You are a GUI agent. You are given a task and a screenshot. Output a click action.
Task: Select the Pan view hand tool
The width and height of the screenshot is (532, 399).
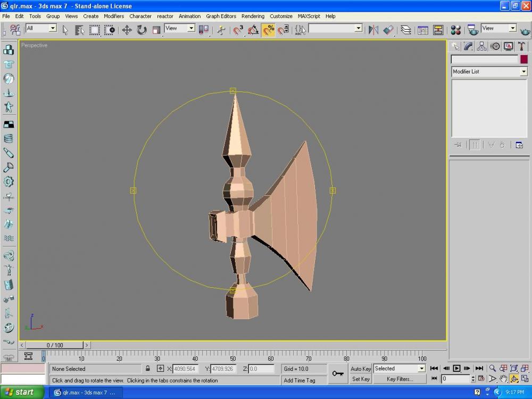click(x=503, y=379)
